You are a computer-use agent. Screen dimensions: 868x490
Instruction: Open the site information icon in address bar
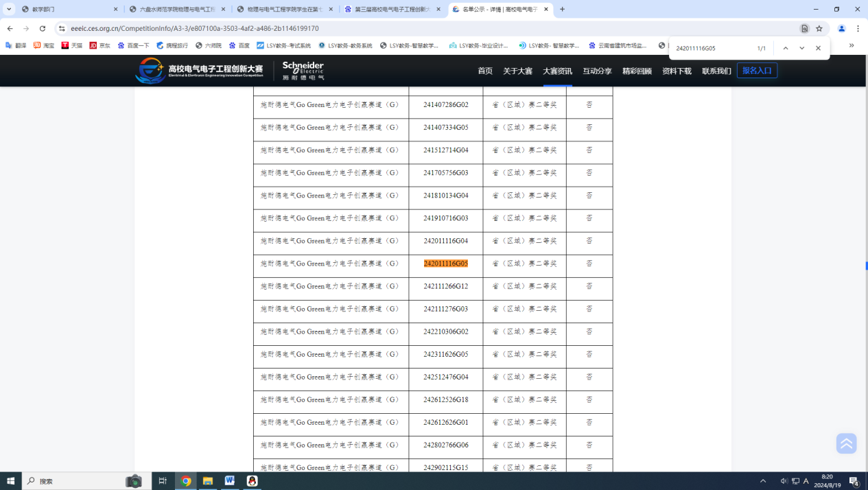pos(62,29)
